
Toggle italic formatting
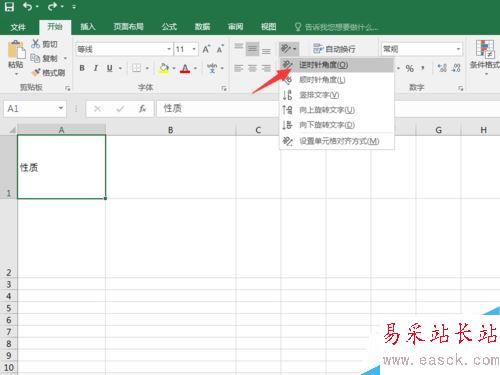[x=96, y=68]
